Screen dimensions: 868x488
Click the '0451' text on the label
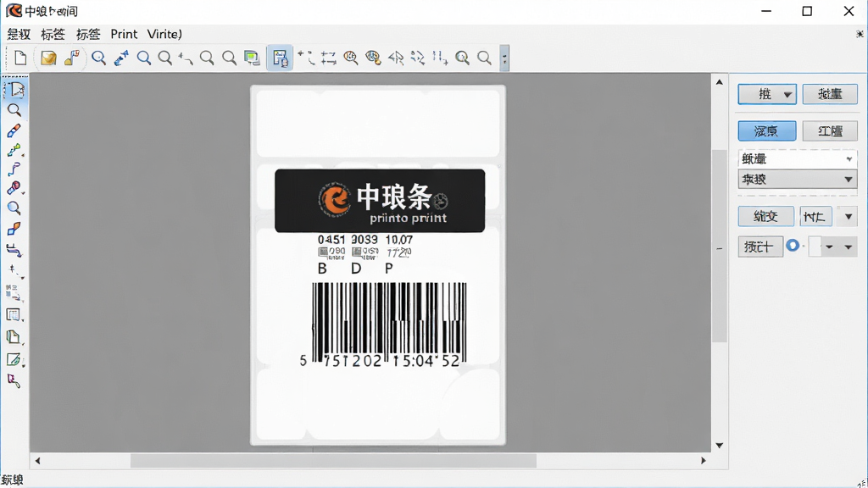[x=331, y=240]
